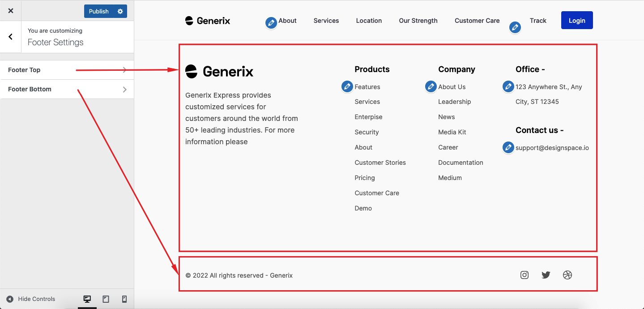644x309 pixels.
Task: Click edit pencil beside the office address
Action: pyautogui.click(x=508, y=86)
